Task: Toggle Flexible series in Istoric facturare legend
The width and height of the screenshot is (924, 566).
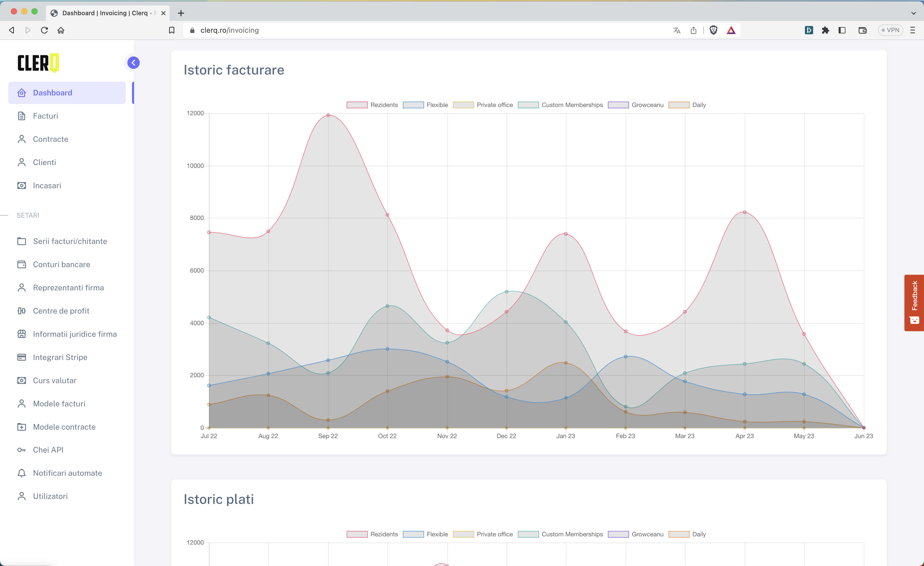Action: tap(425, 105)
